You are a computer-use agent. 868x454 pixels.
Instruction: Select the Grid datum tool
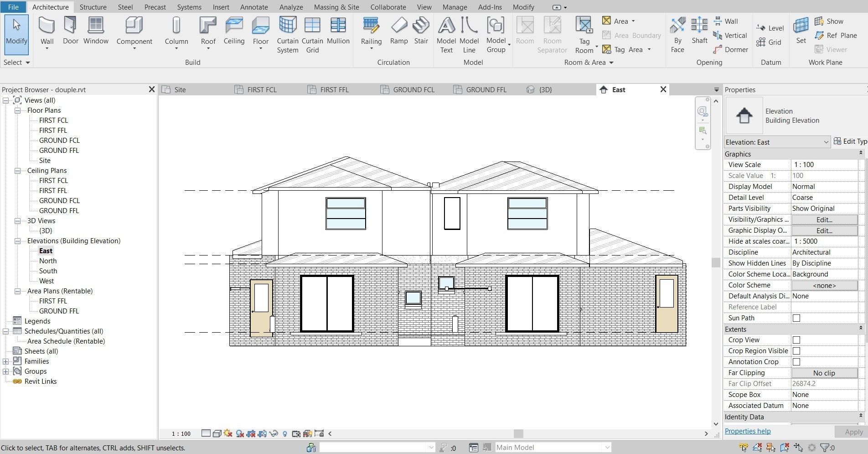click(769, 42)
